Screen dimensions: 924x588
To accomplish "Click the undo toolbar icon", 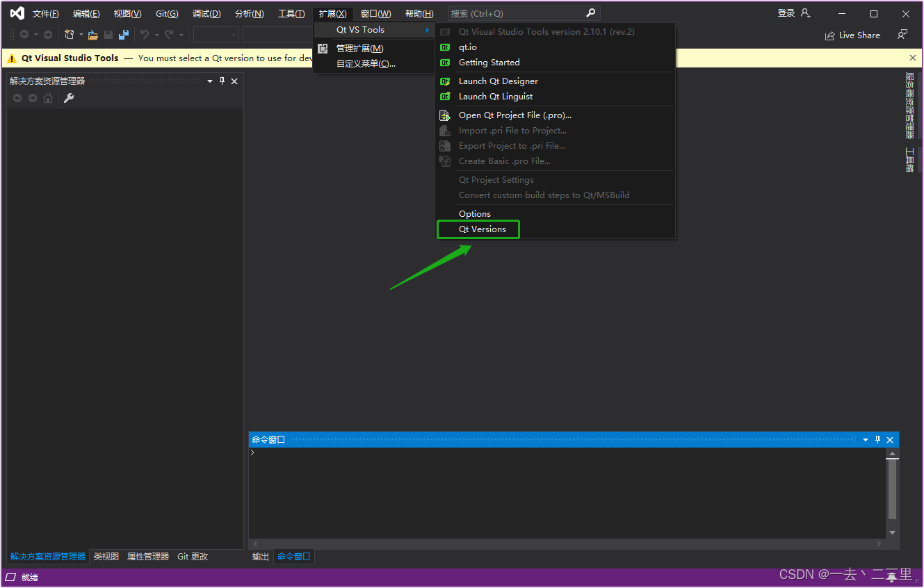I will coord(145,35).
